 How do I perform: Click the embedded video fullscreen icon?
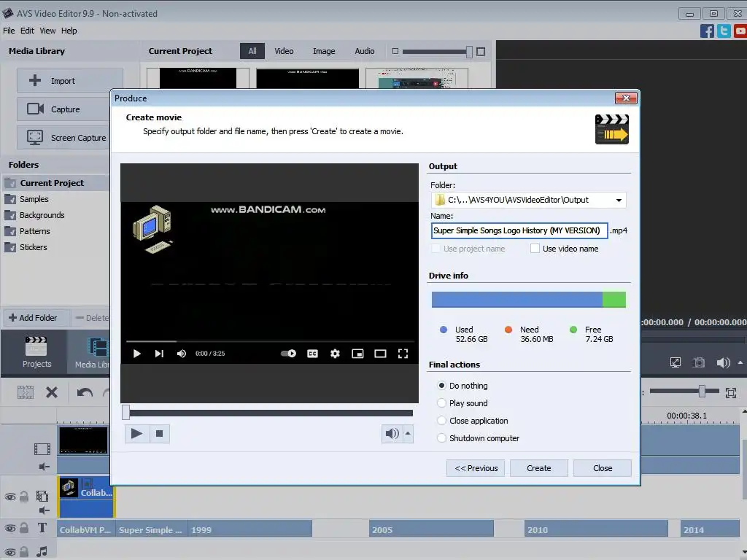(403, 354)
